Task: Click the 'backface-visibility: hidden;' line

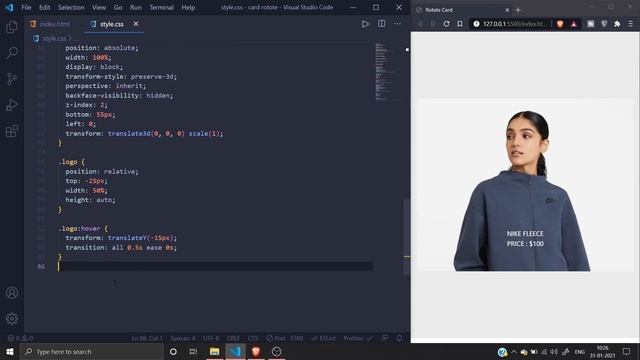Action: pyautogui.click(x=119, y=96)
